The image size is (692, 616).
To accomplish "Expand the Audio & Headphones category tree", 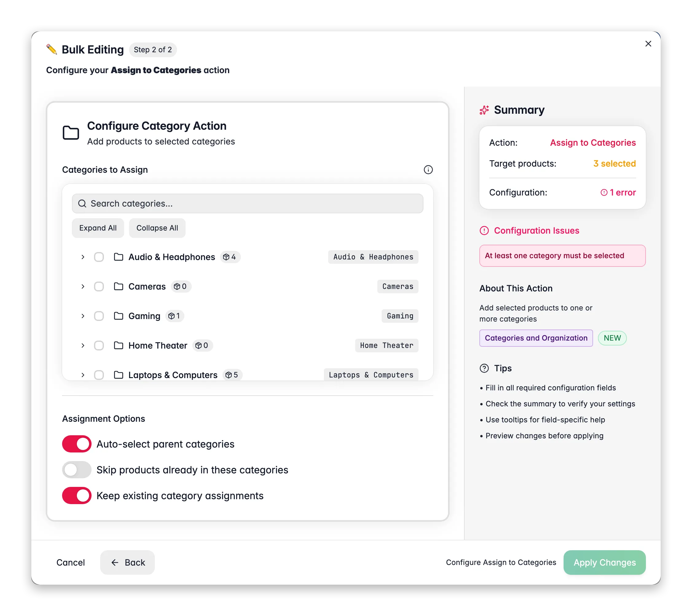I will (83, 257).
